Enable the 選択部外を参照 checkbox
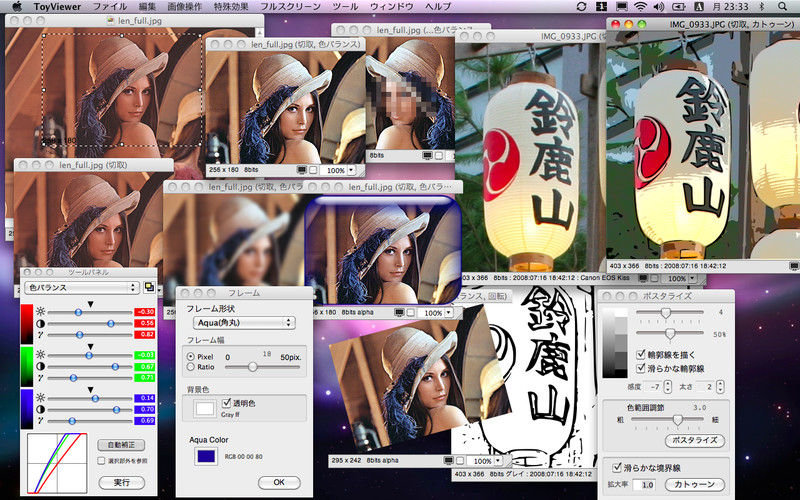 pyautogui.click(x=101, y=461)
